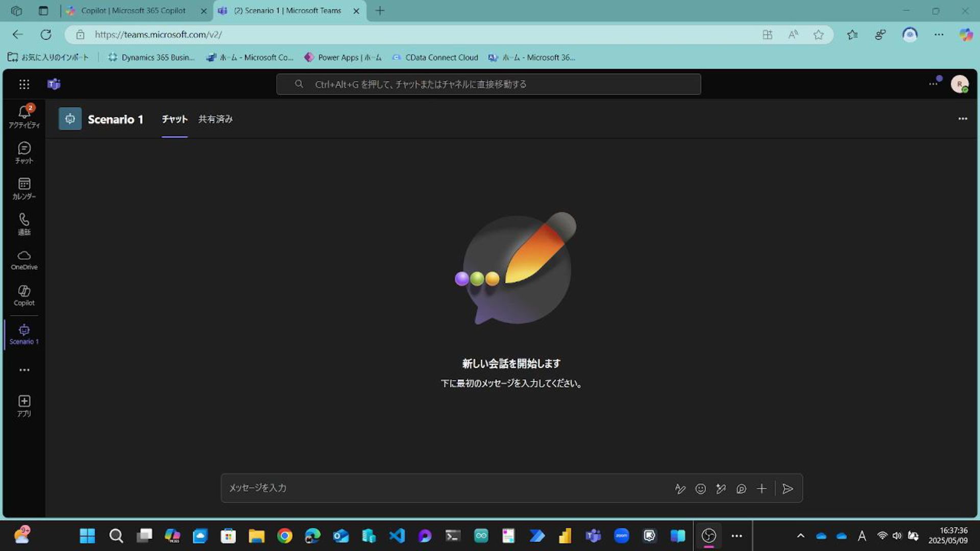Open the profile avatar account menu
The image size is (980, 551).
coord(959,84)
